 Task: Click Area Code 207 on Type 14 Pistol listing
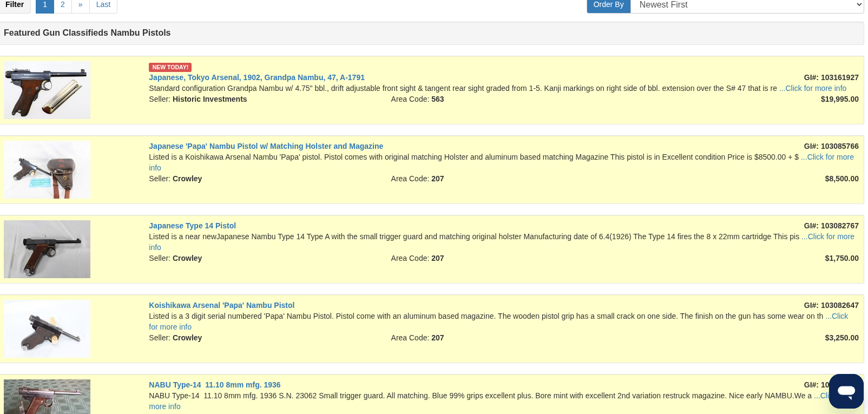pos(417,258)
